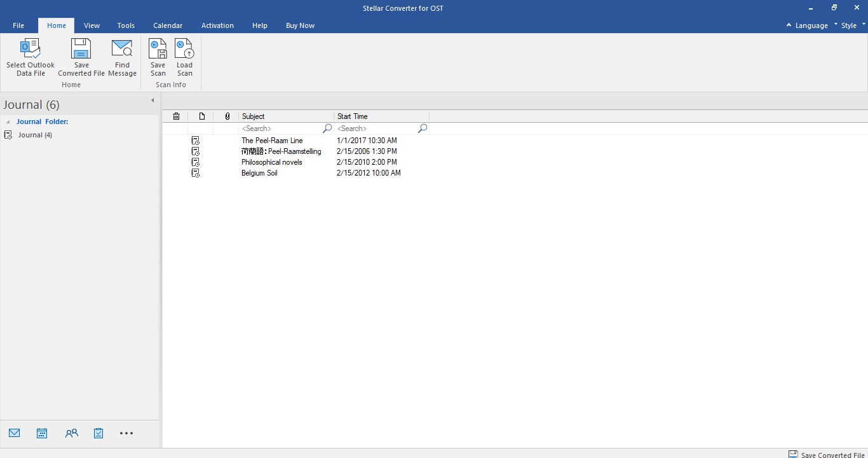Switch to Calendar view icon in bottom bar

(42, 433)
